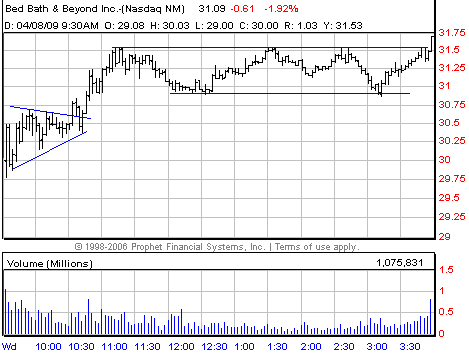This screenshot has height=361, width=469.
Task: Click the 31.5 price axis label
Action: [x=449, y=50]
